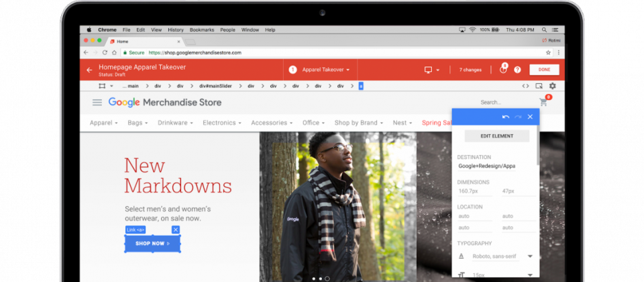Open the help question mark icon
644x282 pixels.
[517, 70]
